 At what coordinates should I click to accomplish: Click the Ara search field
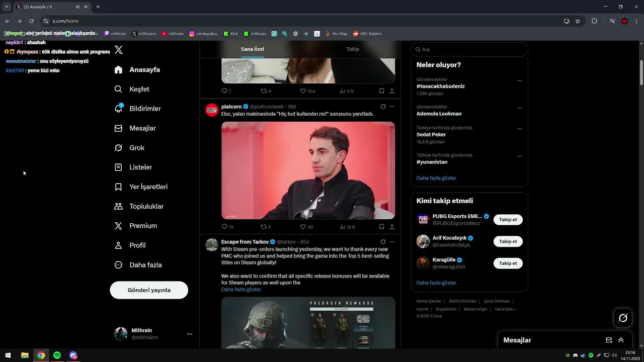[469, 49]
